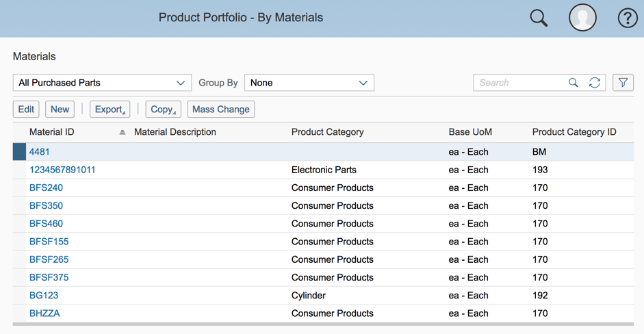The width and height of the screenshot is (644, 334).
Task: Open the global search magnifier in header
Action: coord(539,18)
